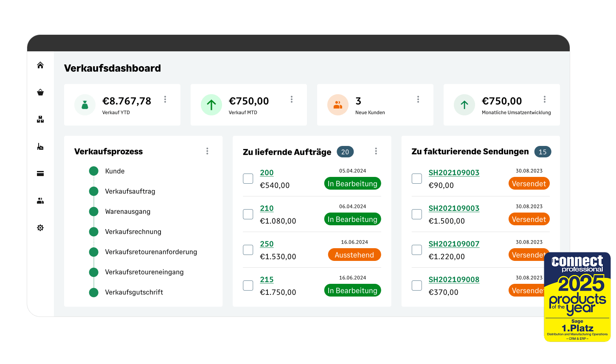Select the Verkaufsauftrag process step
This screenshot has width=616, height=364.
pyautogui.click(x=130, y=191)
